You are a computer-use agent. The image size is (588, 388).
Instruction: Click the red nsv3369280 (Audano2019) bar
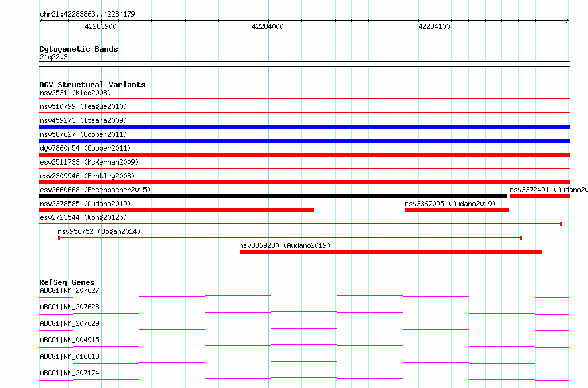(x=391, y=252)
